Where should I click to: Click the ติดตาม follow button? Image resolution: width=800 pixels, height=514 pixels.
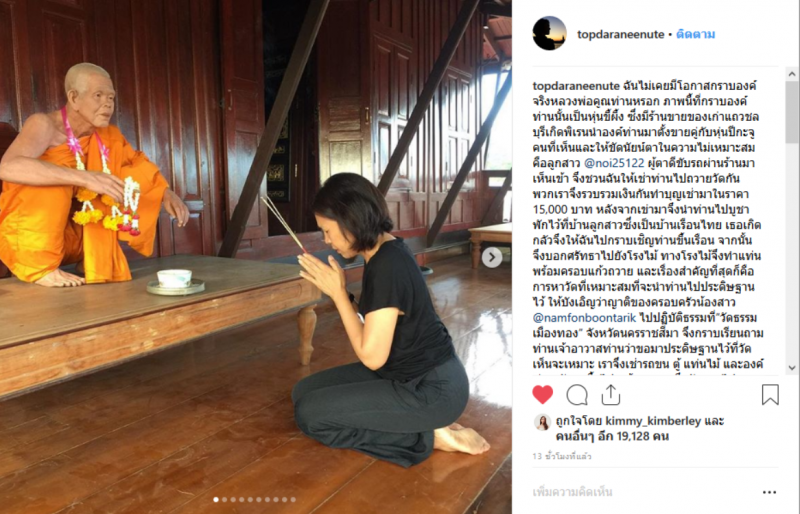tap(695, 34)
